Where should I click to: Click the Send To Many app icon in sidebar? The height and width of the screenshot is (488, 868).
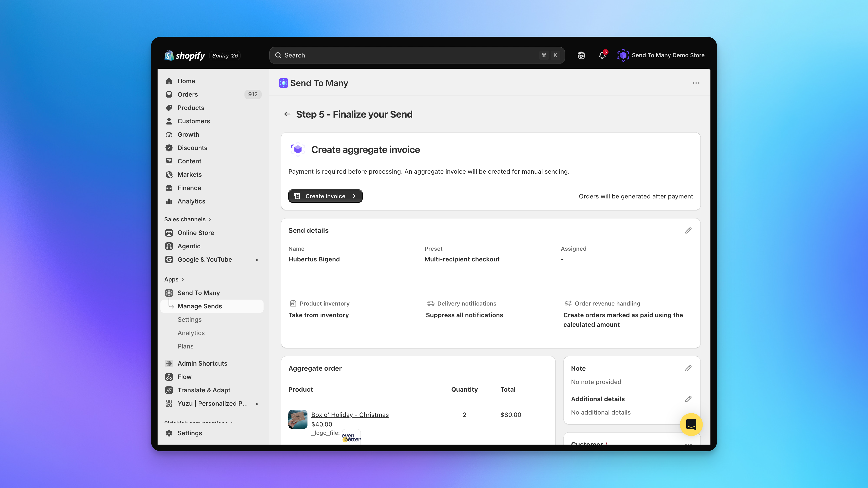[169, 293]
